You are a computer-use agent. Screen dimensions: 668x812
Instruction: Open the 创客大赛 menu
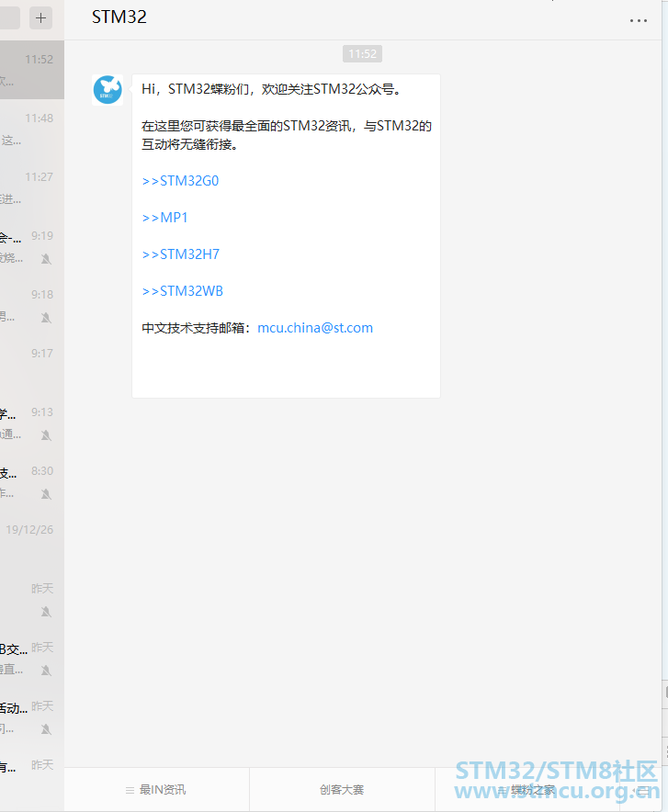342,790
